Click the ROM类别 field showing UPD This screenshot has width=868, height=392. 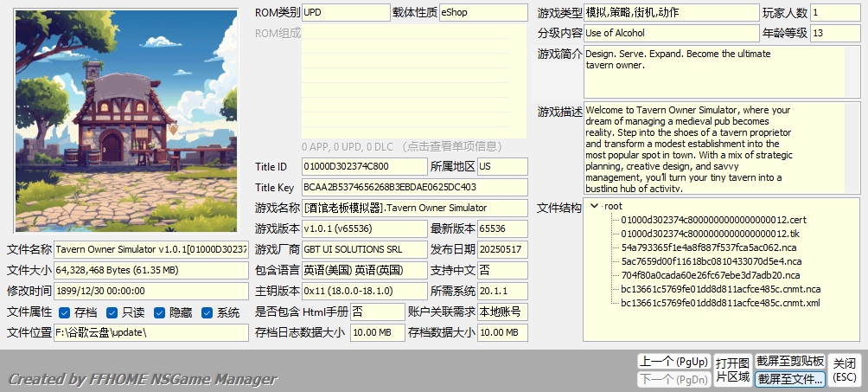point(346,13)
